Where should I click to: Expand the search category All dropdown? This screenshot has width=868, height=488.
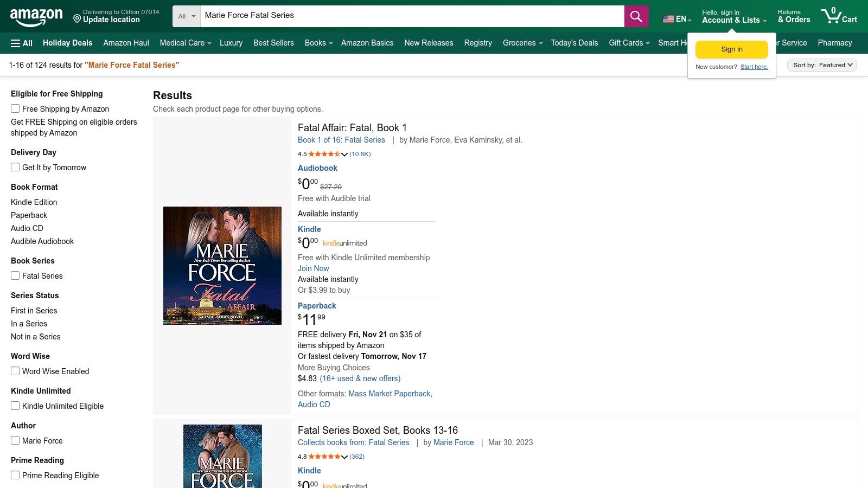pyautogui.click(x=186, y=16)
